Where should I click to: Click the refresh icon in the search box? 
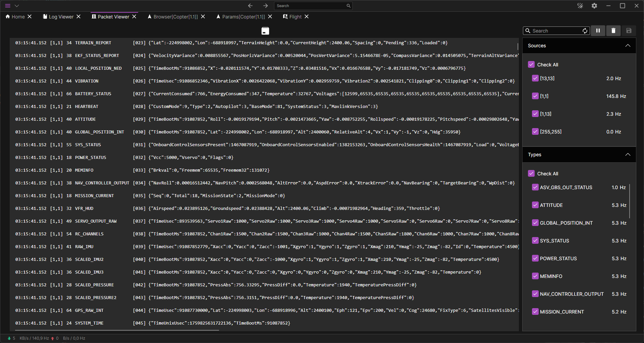(585, 31)
